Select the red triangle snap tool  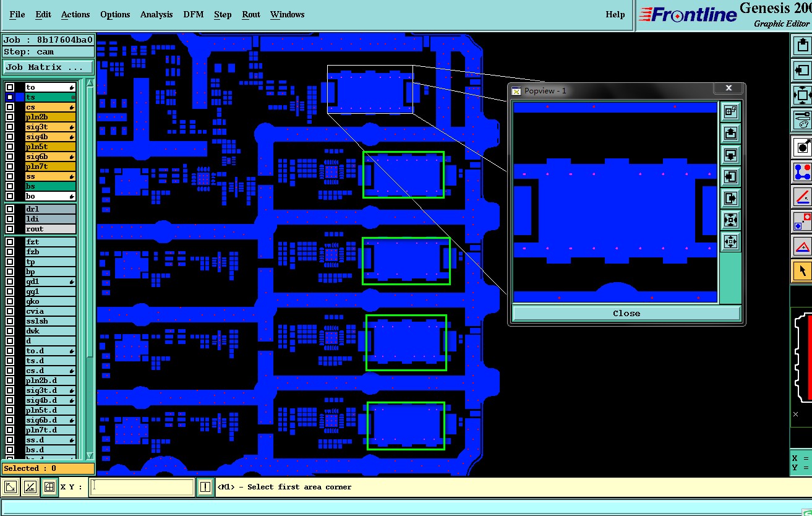[803, 246]
